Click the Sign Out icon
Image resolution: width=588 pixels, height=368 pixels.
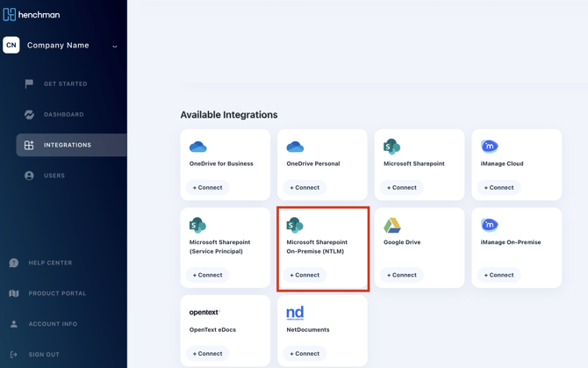point(14,355)
